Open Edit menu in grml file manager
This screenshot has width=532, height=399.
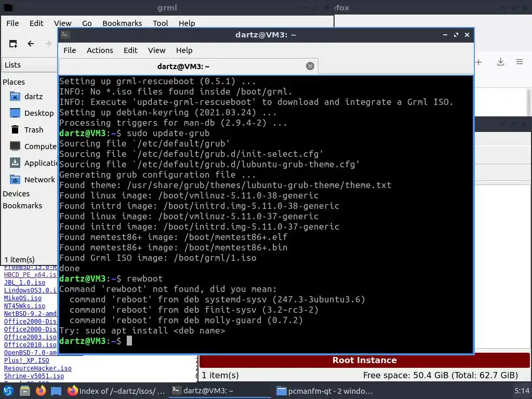point(36,23)
